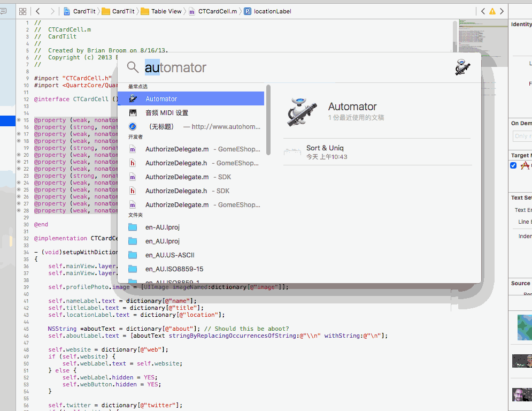Viewport: 532px width, 411px height.
Task: Click the Xcode editor vertical scrollbar
Action: 455,36
